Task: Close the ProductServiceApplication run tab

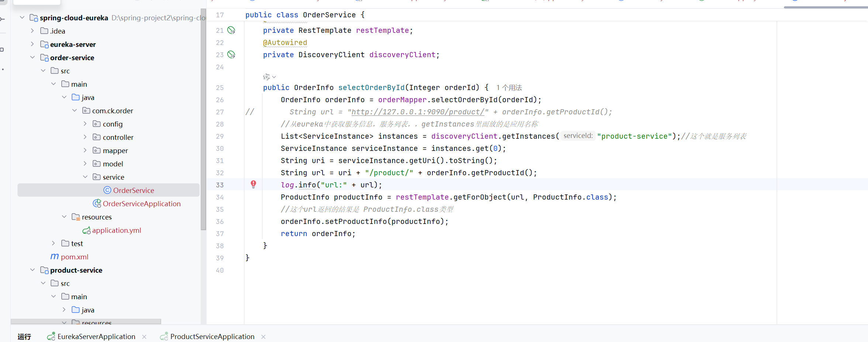Action: [263, 337]
